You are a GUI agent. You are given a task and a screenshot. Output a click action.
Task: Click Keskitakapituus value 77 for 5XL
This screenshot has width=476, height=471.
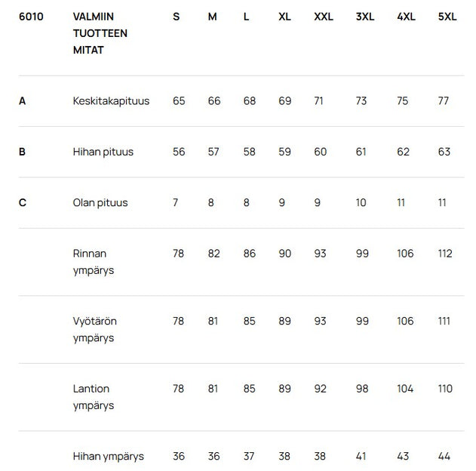pos(444,101)
